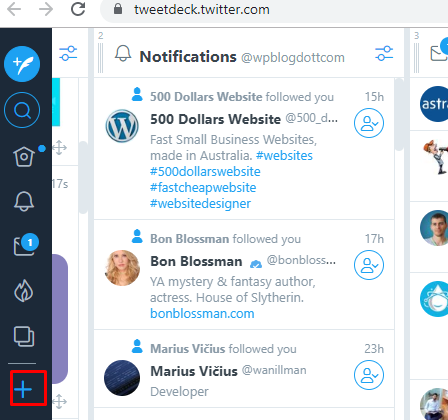Image resolution: width=448 pixels, height=420 pixels.
Task: Open the collections stacked squares icon
Action: [x=24, y=336]
